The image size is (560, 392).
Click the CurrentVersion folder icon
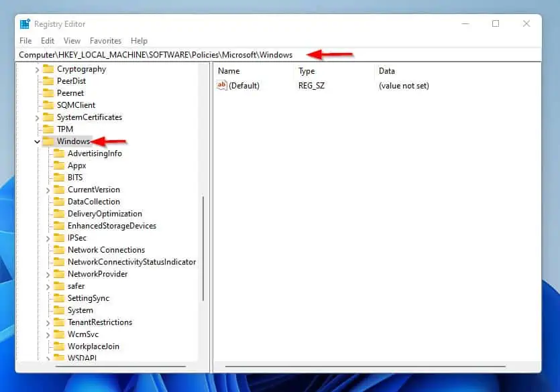[59, 190]
